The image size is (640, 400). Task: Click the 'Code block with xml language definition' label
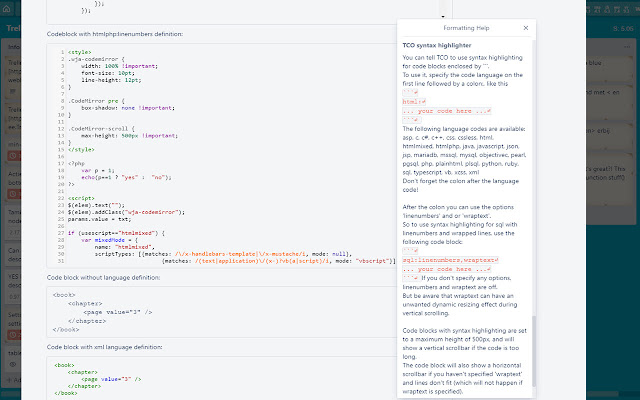pyautogui.click(x=104, y=347)
